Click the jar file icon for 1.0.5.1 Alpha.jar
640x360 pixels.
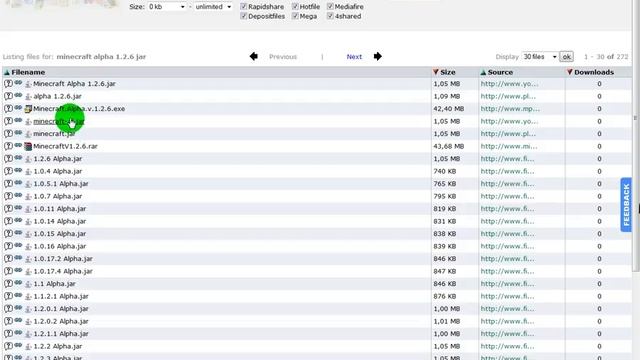[x=28, y=184]
